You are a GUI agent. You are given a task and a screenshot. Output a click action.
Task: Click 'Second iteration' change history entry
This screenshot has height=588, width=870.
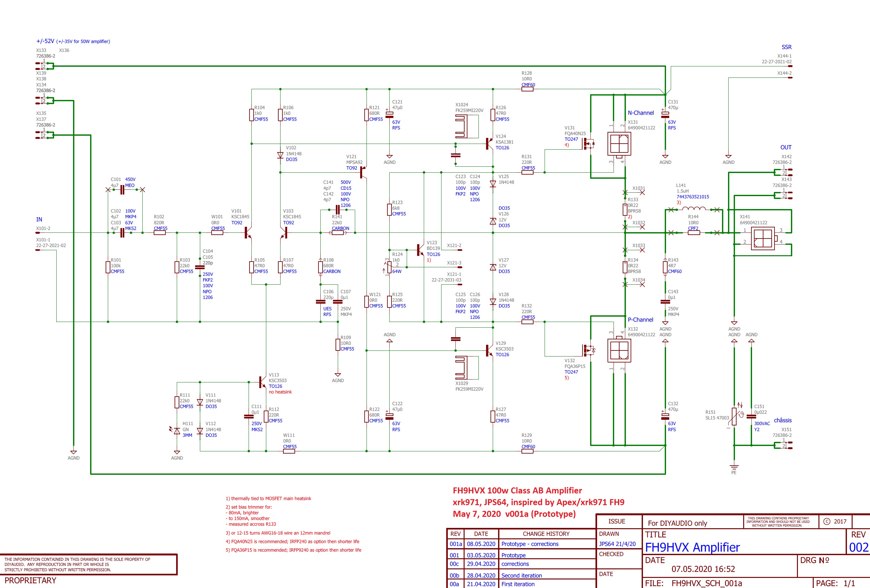tap(521, 576)
